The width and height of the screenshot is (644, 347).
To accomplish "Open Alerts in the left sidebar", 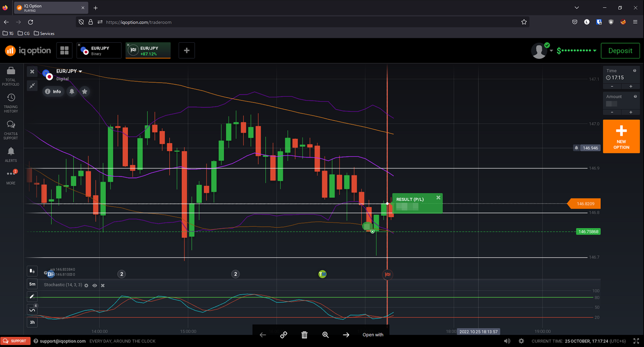I will [x=11, y=154].
